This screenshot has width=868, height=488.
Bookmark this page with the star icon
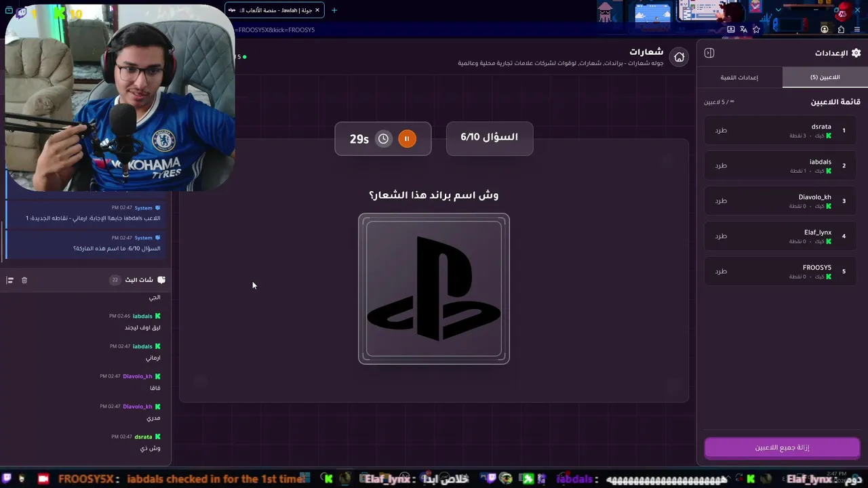[x=756, y=30]
